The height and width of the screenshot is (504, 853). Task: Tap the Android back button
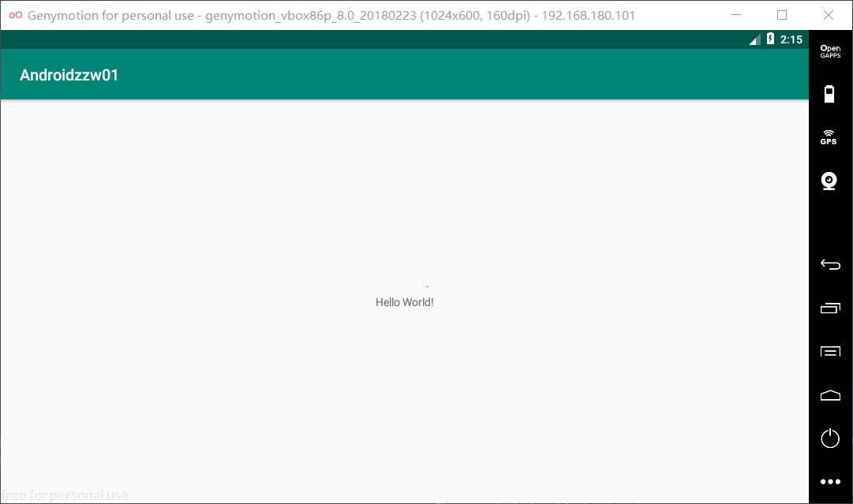[x=830, y=264]
